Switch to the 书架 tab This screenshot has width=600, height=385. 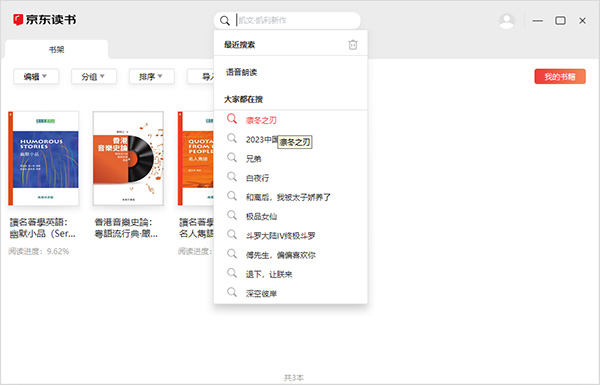click(56, 49)
